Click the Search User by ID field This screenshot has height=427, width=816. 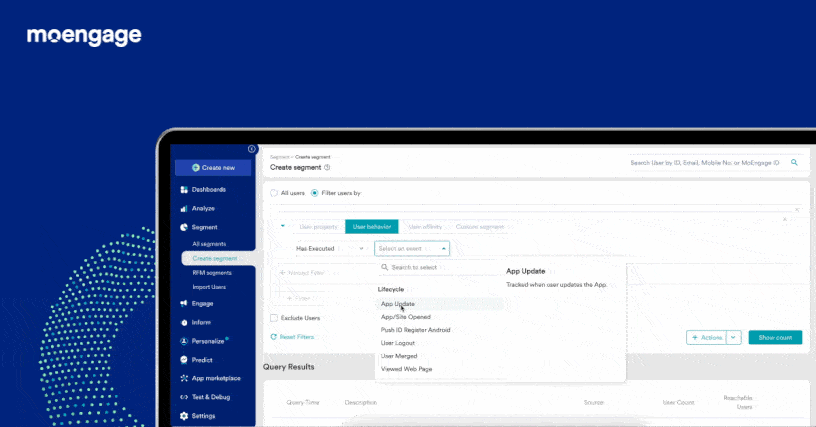pos(705,163)
